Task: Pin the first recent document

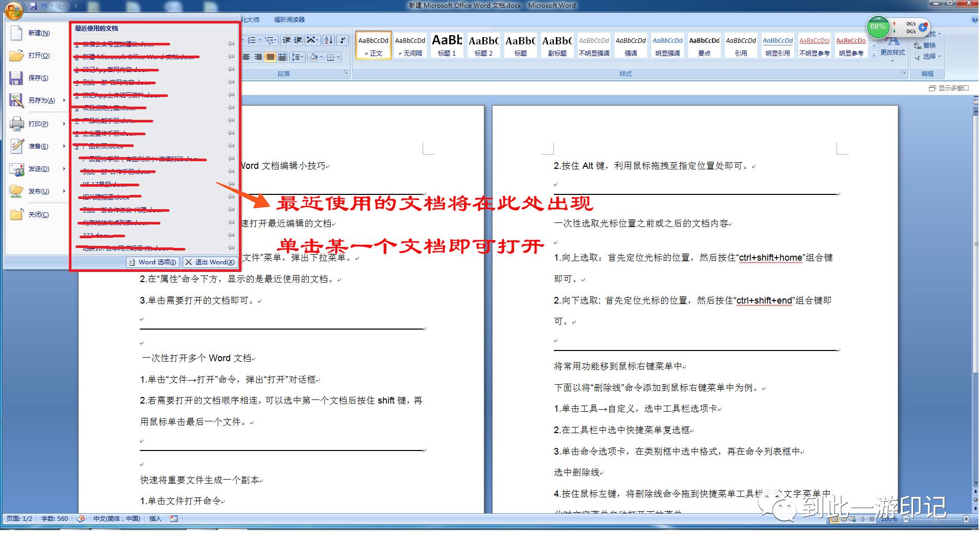Action: [x=231, y=44]
